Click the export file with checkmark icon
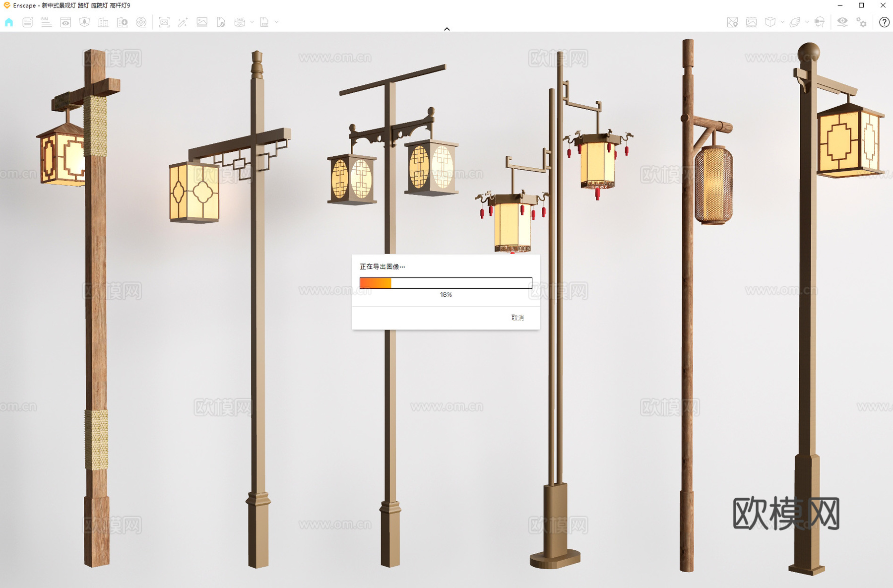Viewport: 893px width, 588px height. 221,22
